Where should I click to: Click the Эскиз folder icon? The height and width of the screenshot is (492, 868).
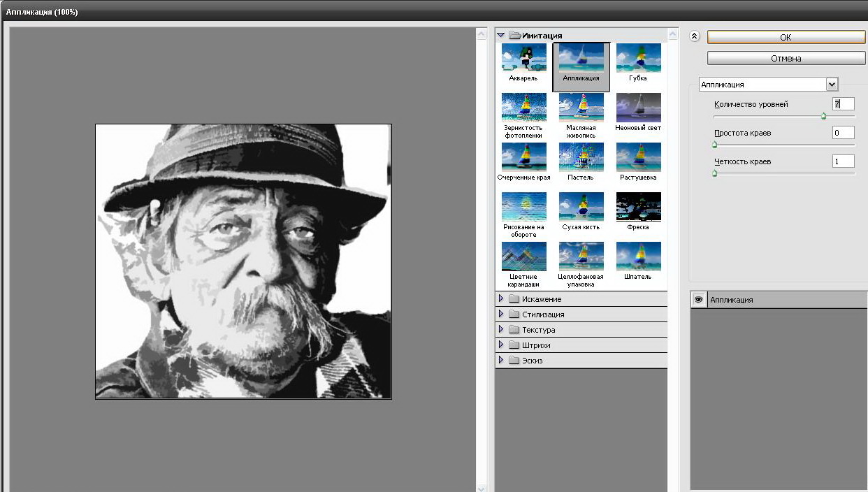point(514,361)
